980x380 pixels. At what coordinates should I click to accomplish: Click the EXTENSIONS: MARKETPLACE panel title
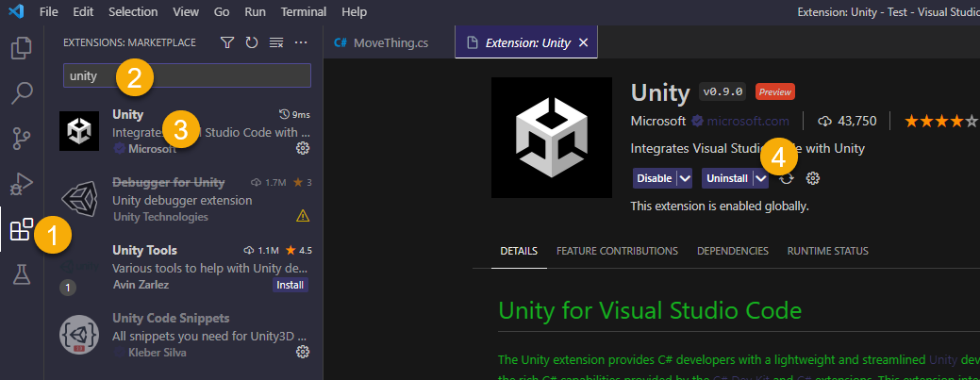129,42
